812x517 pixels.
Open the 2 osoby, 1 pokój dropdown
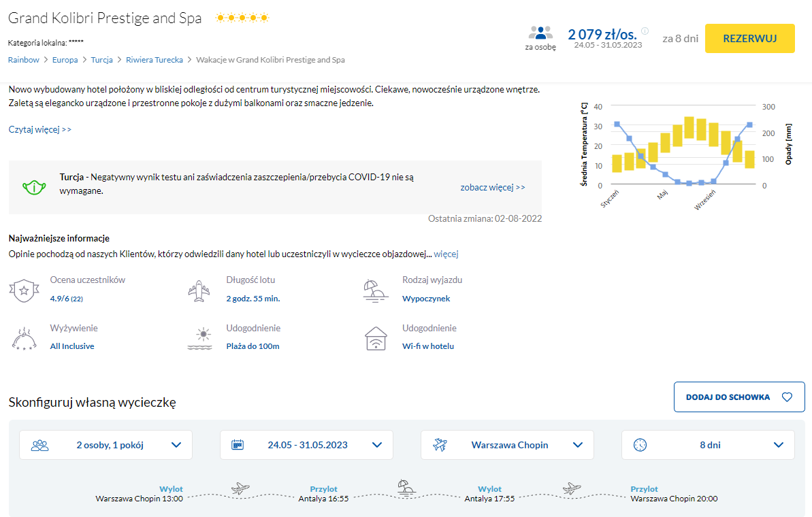tap(106, 445)
